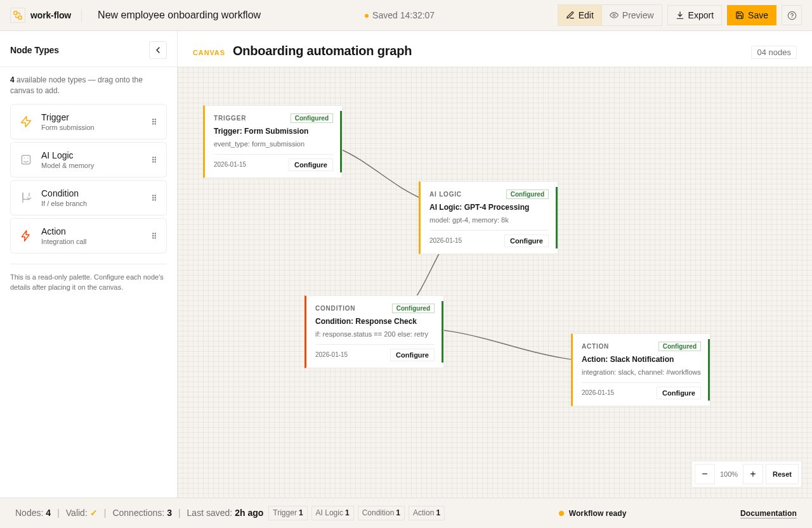Image resolution: width=812 pixels, height=528 pixels.
Task: Switch to Edit mode
Action: click(x=580, y=15)
